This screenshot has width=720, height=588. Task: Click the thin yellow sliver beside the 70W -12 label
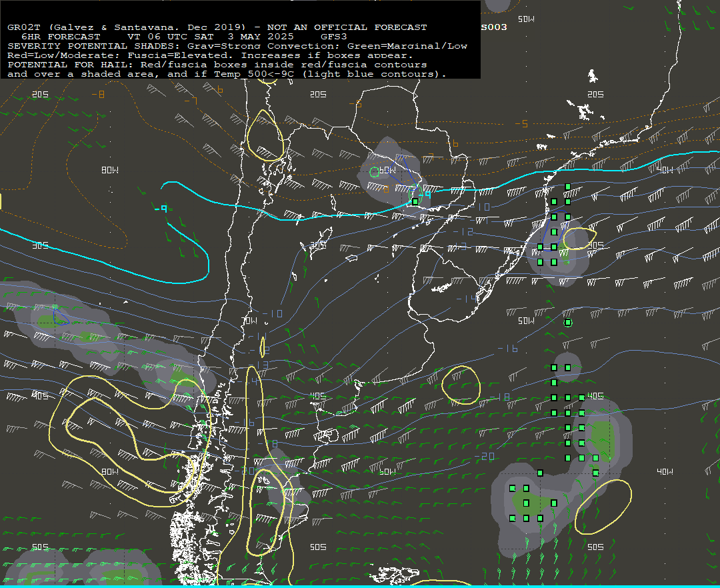262,347
